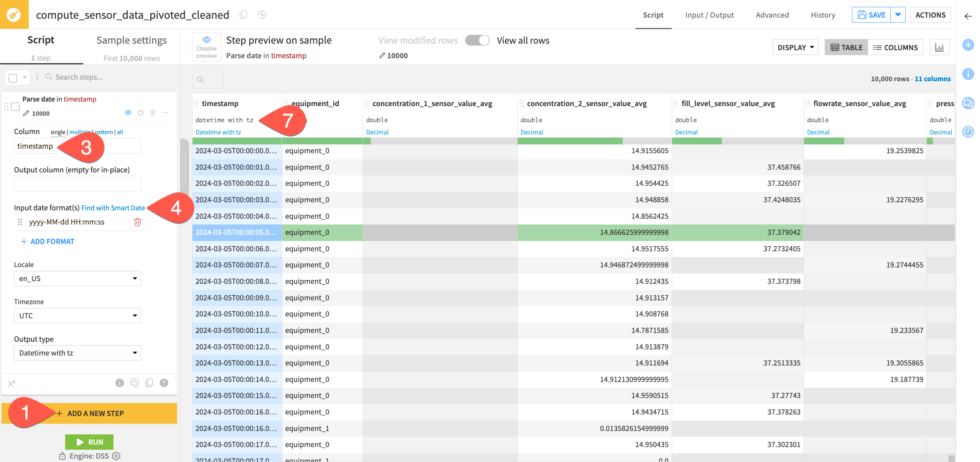Click the SAVE button

point(871,15)
